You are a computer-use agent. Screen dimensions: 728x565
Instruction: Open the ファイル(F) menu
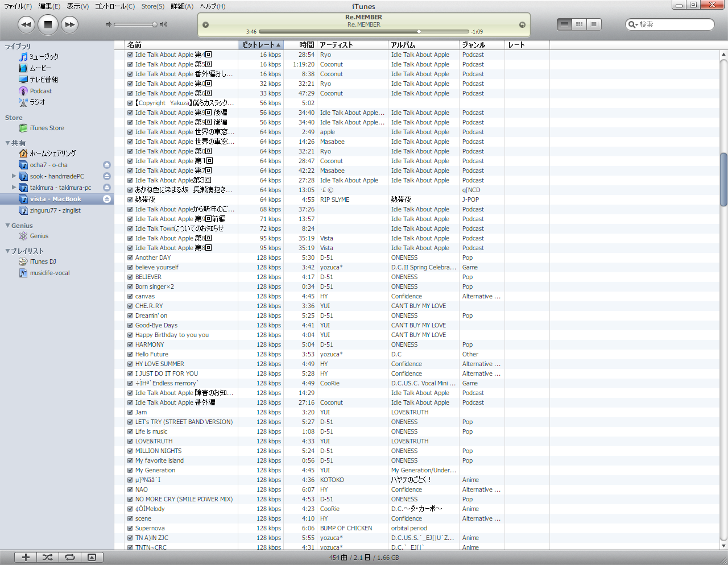pos(18,6)
